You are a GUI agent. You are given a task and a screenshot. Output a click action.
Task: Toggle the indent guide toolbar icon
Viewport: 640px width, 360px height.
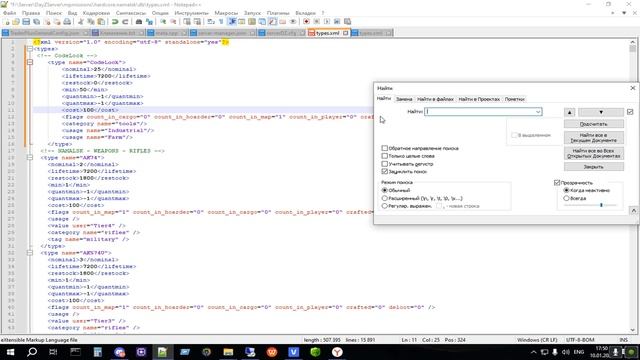[x=232, y=22]
